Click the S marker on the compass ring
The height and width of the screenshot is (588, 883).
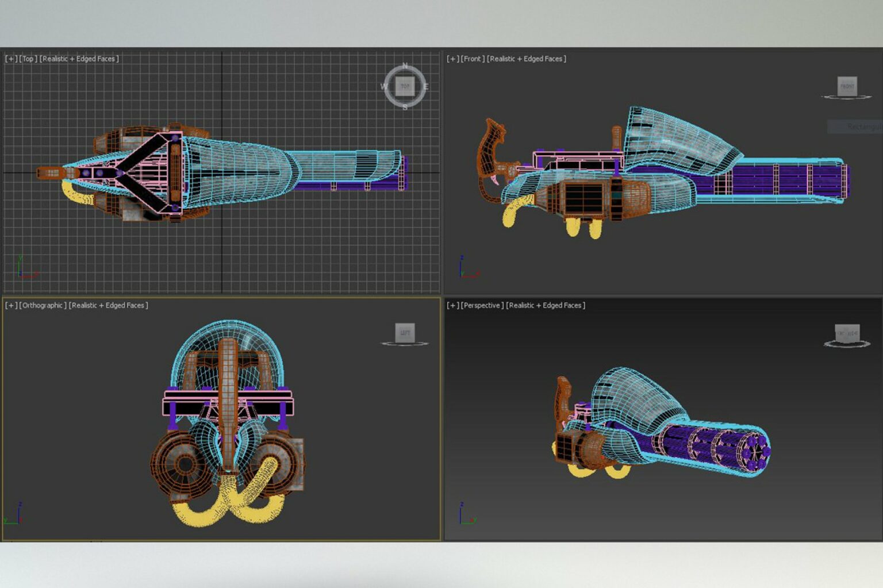click(405, 108)
